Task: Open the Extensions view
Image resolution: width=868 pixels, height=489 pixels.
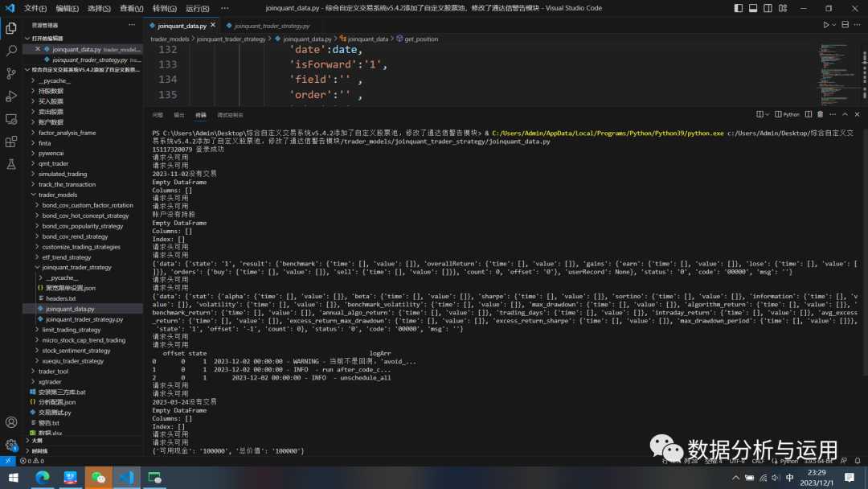Action: 11,142
